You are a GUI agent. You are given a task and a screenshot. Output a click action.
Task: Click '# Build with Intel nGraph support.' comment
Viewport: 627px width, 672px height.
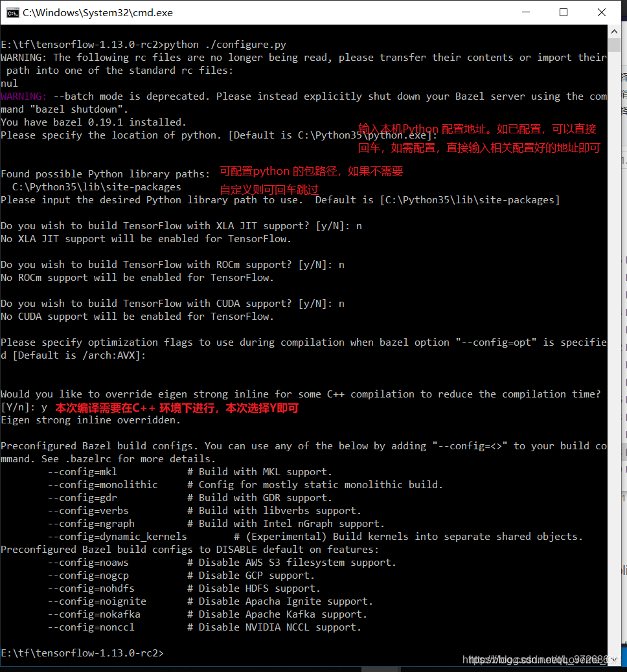[286, 524]
